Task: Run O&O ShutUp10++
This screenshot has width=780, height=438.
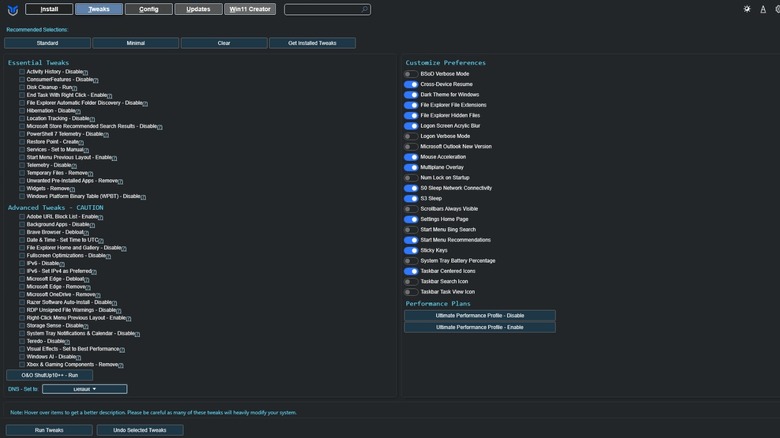Action: coord(50,375)
